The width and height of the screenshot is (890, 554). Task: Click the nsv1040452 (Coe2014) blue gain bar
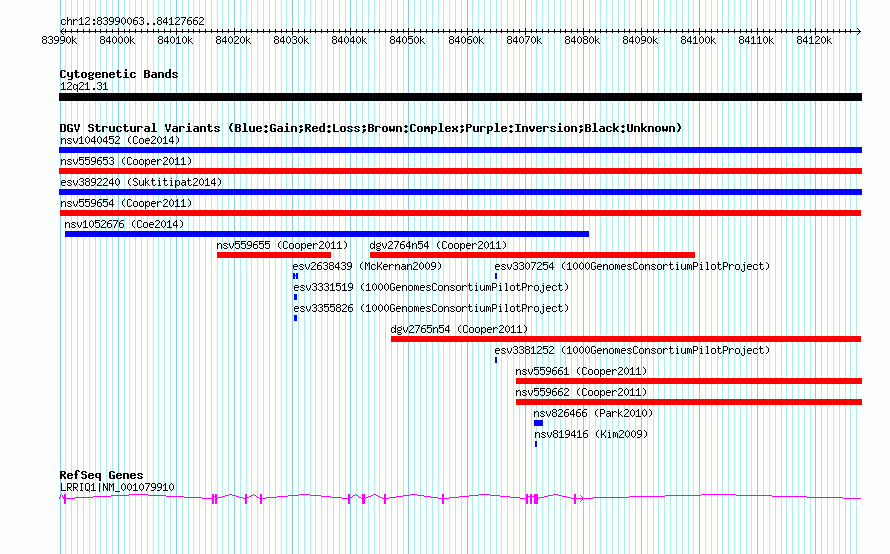460,150
